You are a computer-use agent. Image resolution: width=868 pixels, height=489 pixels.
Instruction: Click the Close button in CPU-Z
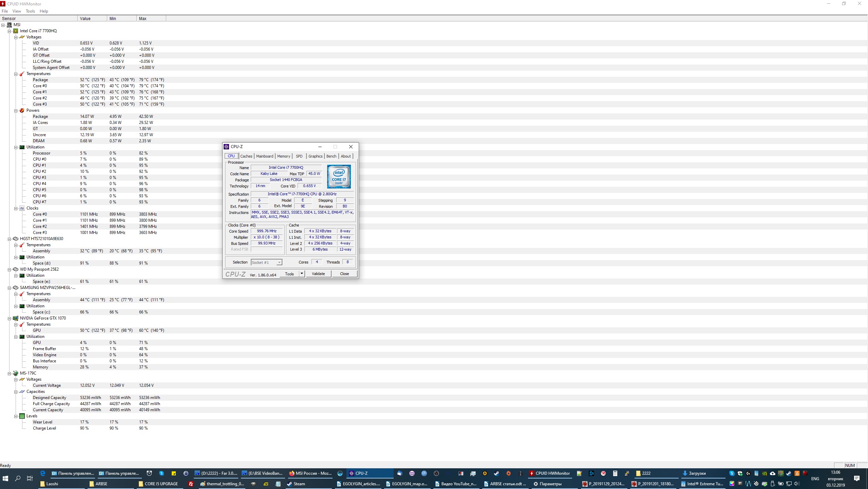pyautogui.click(x=344, y=274)
